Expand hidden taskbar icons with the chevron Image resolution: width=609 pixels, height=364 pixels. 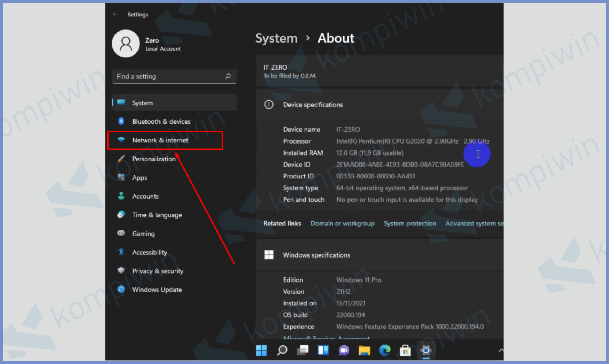500,350
